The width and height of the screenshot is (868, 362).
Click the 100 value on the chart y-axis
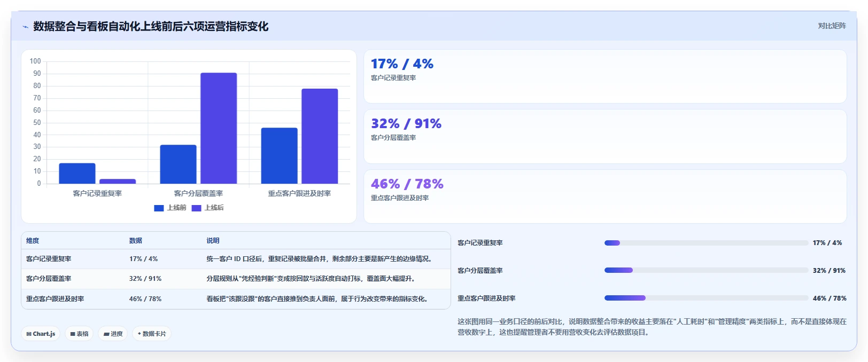pos(35,61)
